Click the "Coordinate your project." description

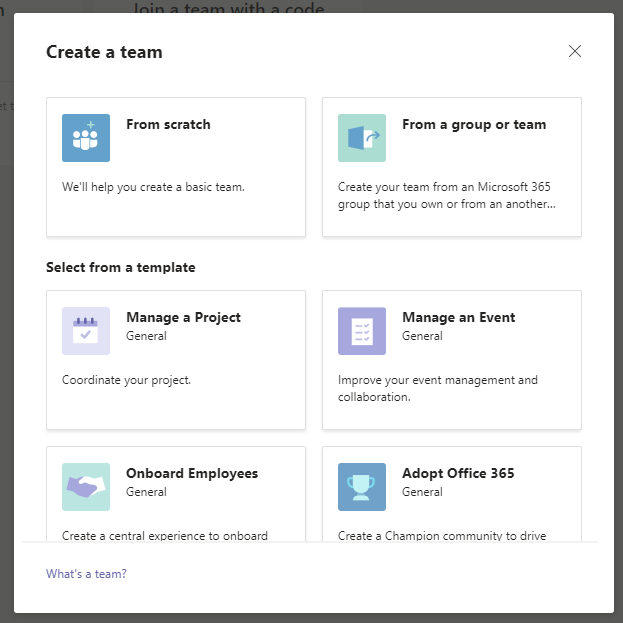[x=126, y=380]
